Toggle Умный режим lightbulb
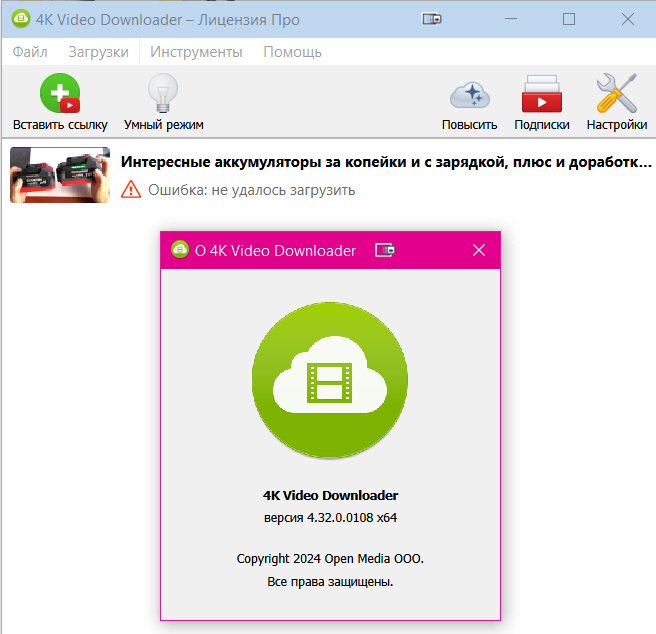The height and width of the screenshot is (634, 656). click(163, 94)
